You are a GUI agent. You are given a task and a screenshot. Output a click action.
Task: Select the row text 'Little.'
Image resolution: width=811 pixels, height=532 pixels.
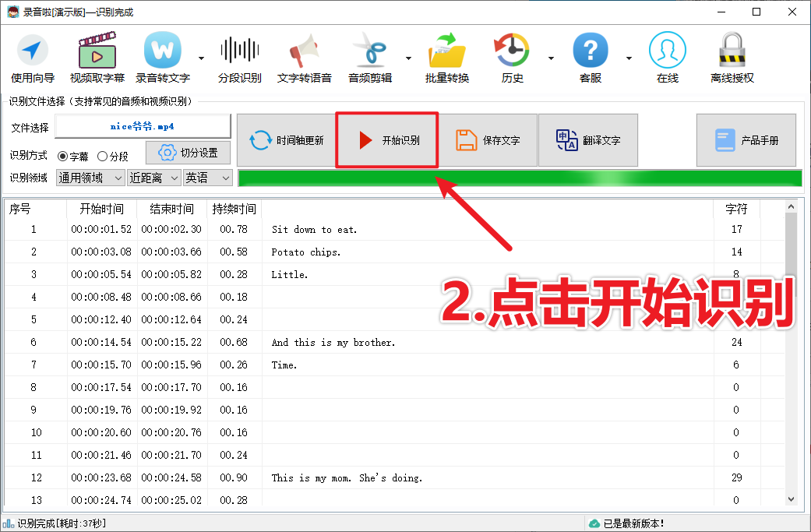[x=290, y=274]
